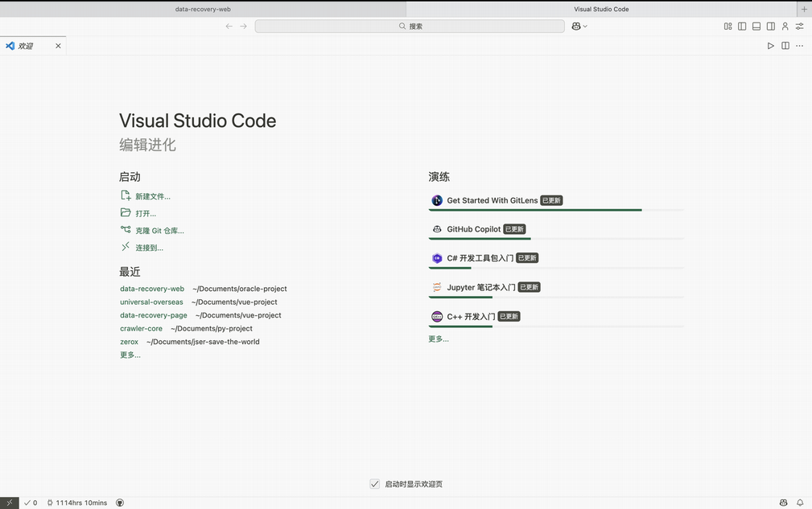Open recent project data-recovery-web
This screenshot has width=812, height=509.
click(152, 289)
